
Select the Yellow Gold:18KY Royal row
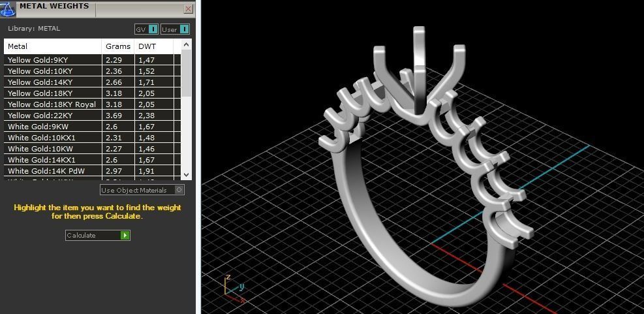point(93,104)
